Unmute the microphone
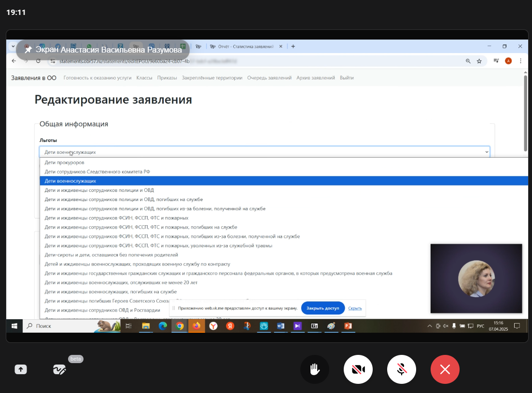 (402, 370)
